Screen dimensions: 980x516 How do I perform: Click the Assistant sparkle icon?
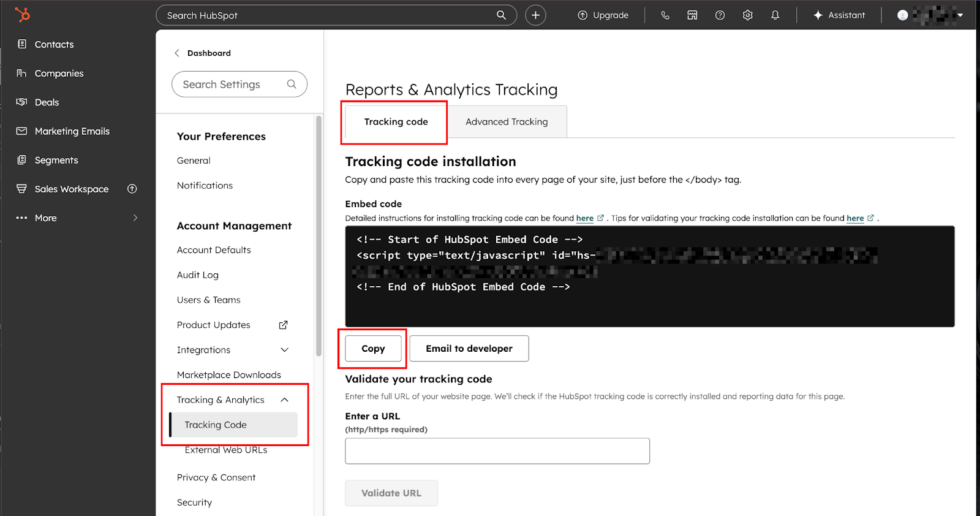tap(818, 15)
